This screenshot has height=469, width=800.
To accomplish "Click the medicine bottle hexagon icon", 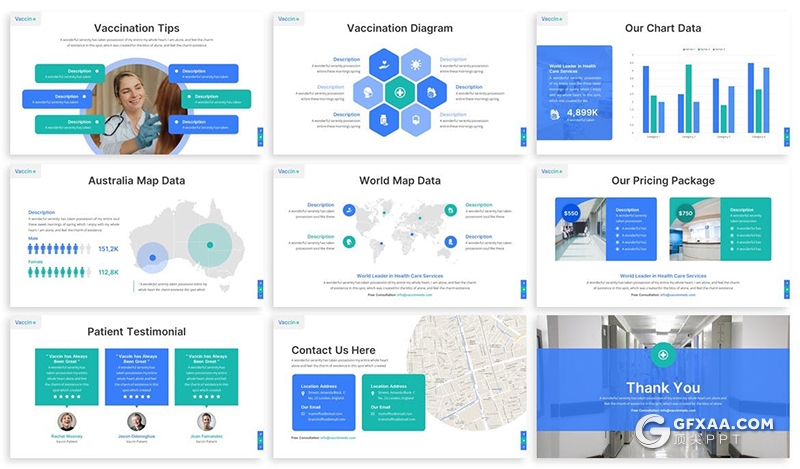I will tap(385, 120).
